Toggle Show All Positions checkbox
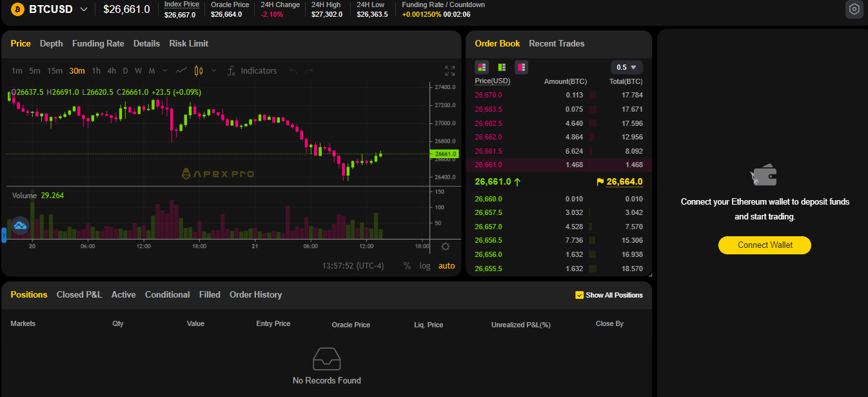 [579, 295]
